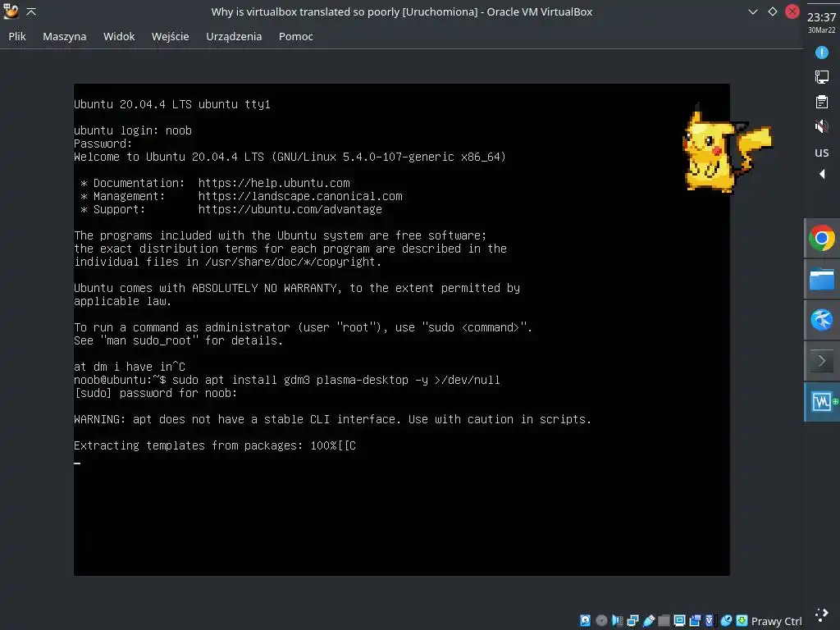Click the audio status icon in the VM status bar

pyautogui.click(x=617, y=621)
